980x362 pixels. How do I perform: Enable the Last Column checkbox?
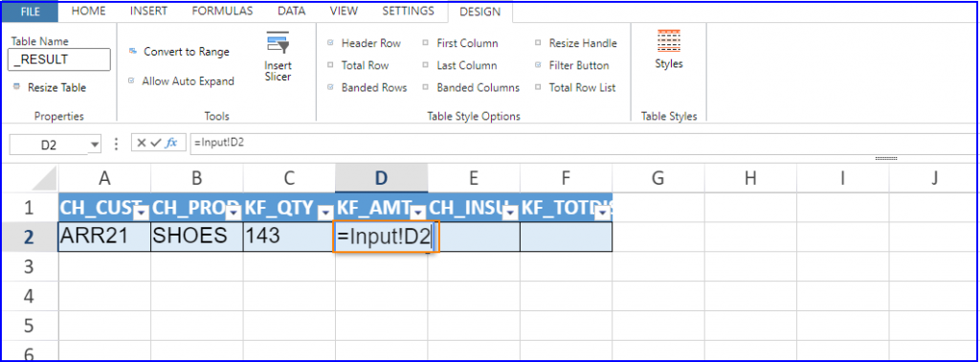[x=425, y=65]
